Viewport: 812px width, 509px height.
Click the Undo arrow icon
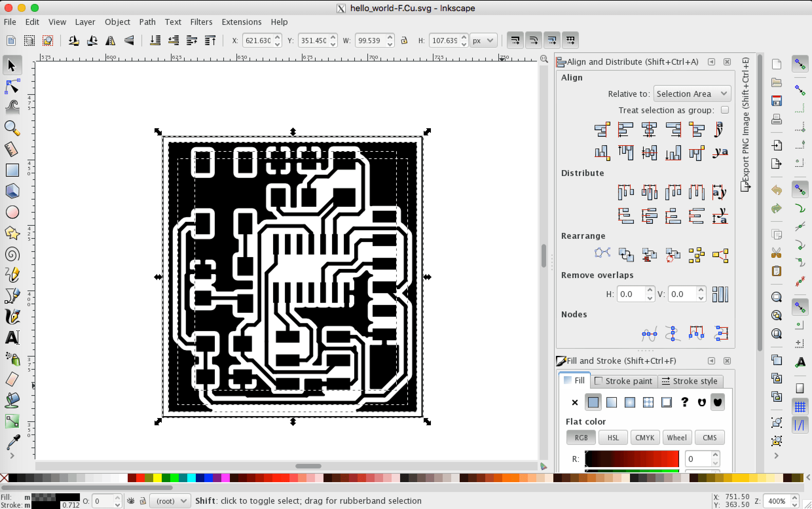[x=776, y=190]
